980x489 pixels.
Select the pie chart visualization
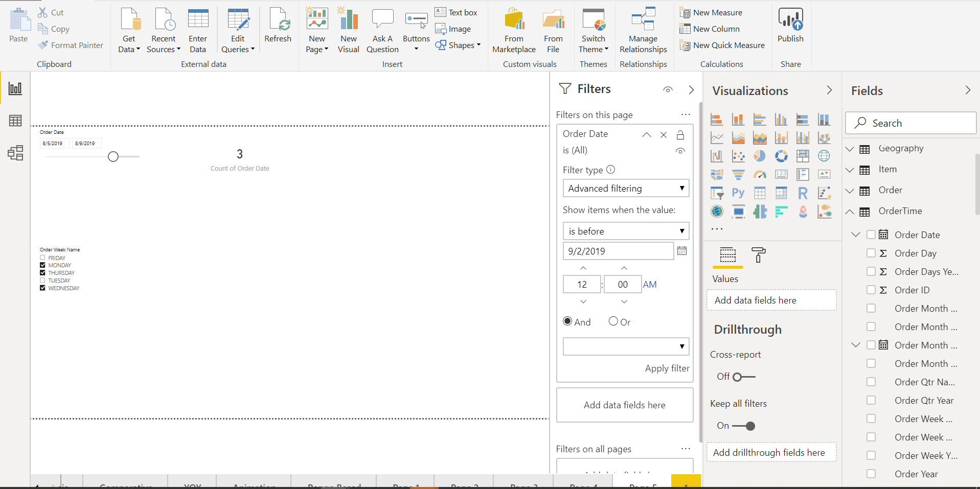point(760,156)
